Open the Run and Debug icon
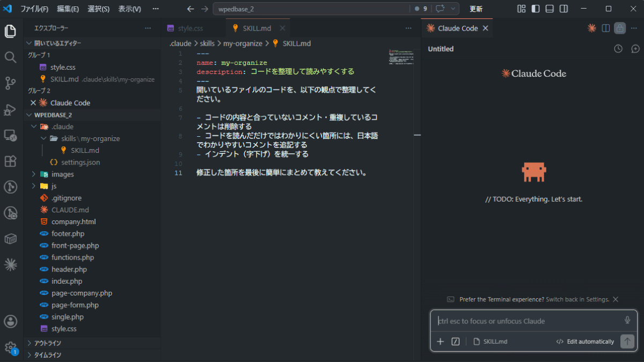The image size is (644, 362). 10,109
